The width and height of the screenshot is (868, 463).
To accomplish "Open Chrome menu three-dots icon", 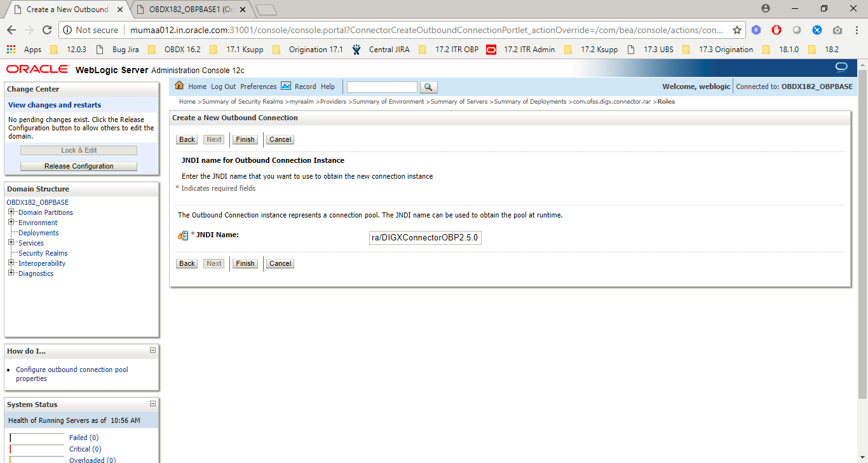I will click(x=857, y=30).
